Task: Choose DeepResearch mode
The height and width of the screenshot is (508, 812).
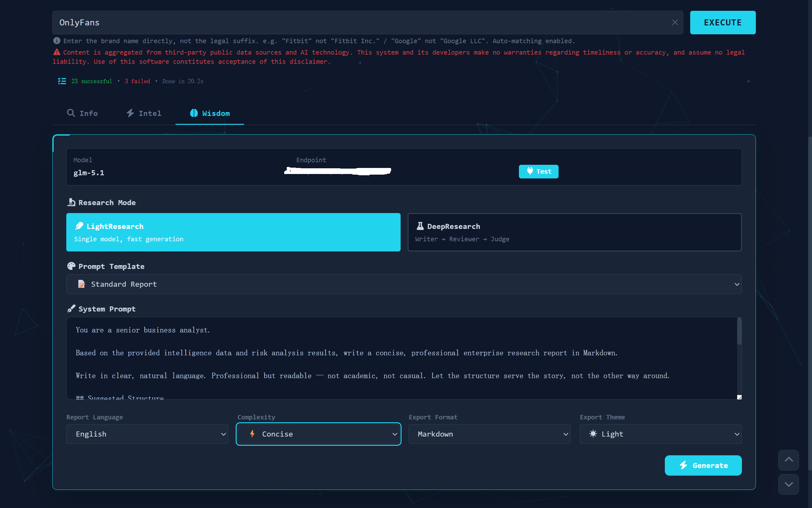Action: 574,232
